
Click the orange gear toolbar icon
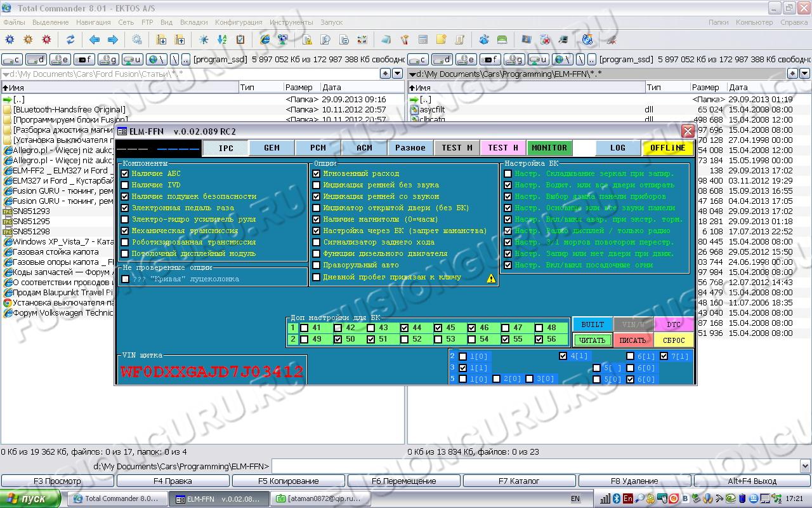tap(28, 39)
